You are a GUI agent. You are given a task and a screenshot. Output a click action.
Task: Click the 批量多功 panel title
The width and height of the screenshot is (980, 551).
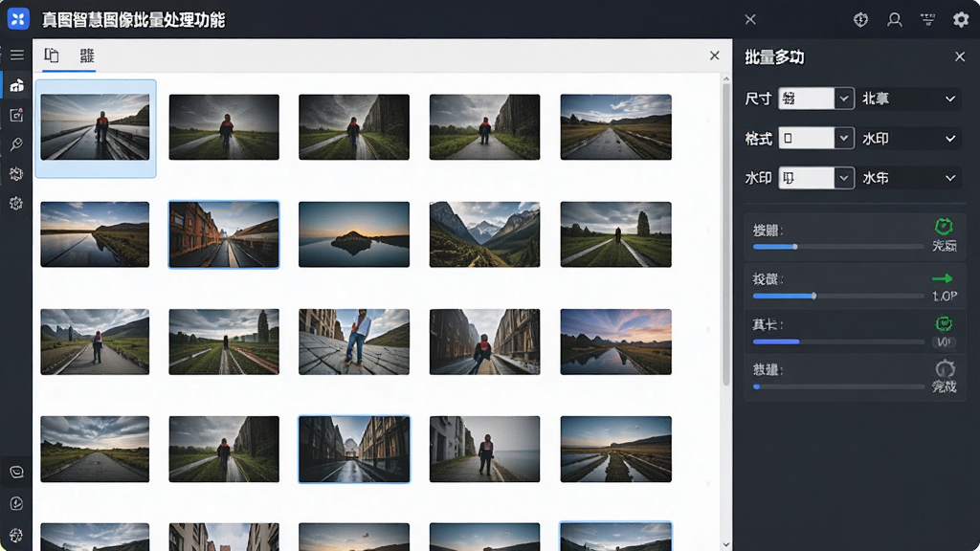774,57
